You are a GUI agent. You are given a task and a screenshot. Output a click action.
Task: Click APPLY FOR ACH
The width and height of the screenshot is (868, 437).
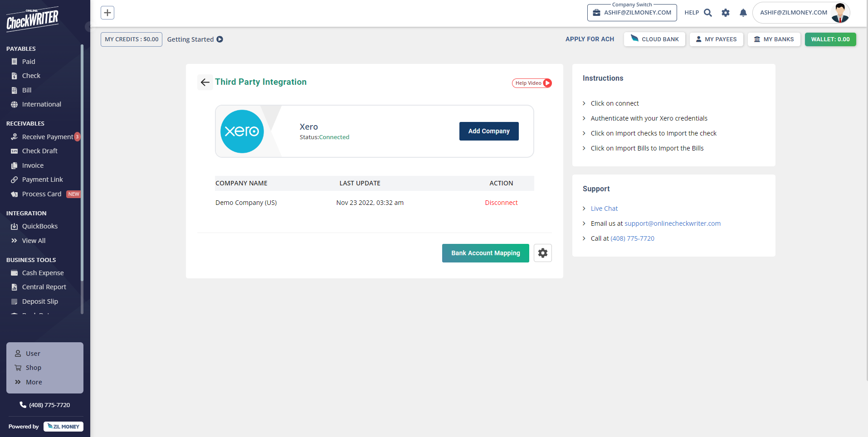pyautogui.click(x=590, y=39)
